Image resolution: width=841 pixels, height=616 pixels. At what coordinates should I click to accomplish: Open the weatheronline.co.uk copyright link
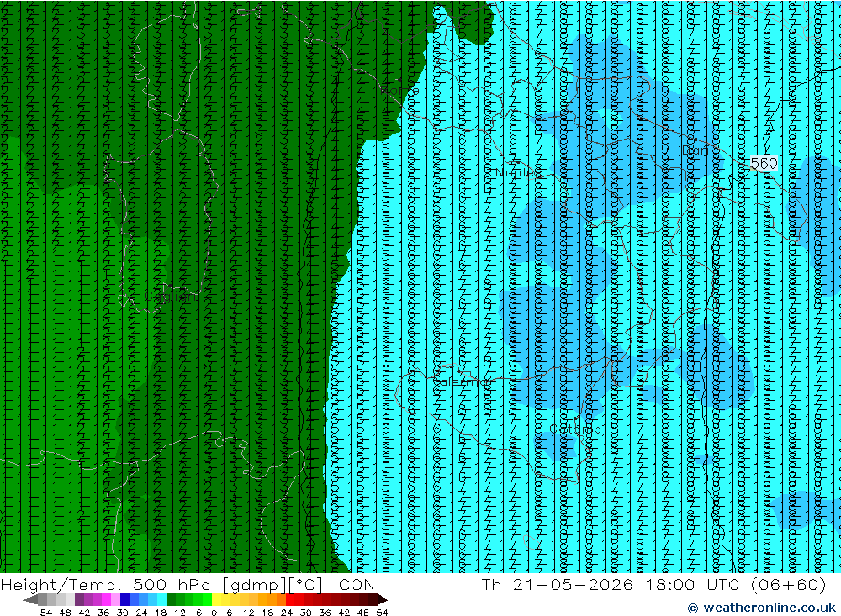pos(762,608)
